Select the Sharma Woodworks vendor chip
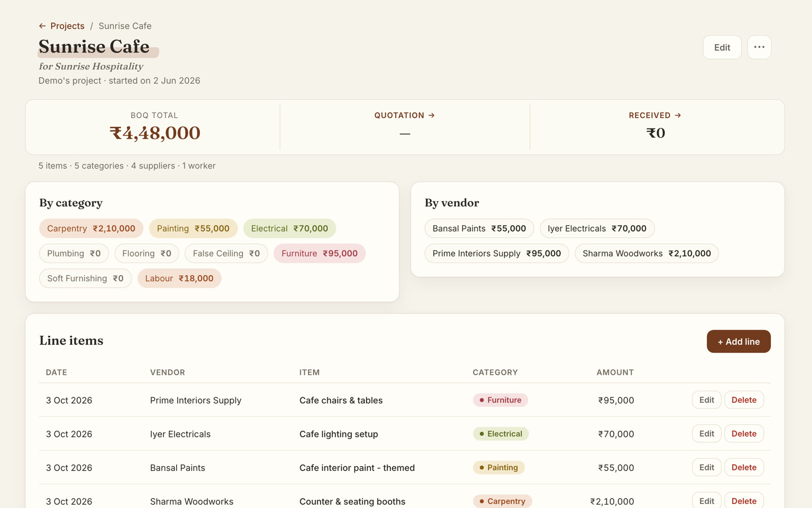Screen dimensions: 812x508 647,253
